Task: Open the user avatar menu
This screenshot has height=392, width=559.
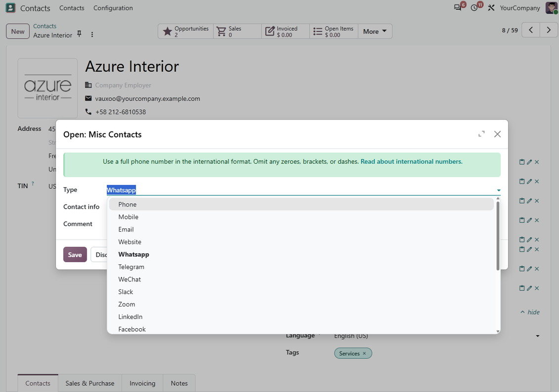Action: [551, 8]
